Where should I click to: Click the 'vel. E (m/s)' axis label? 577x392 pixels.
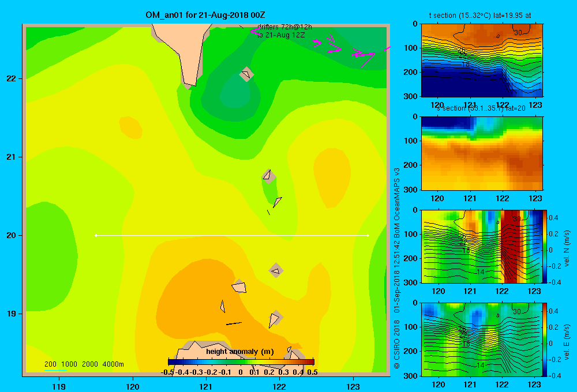(x=567, y=341)
